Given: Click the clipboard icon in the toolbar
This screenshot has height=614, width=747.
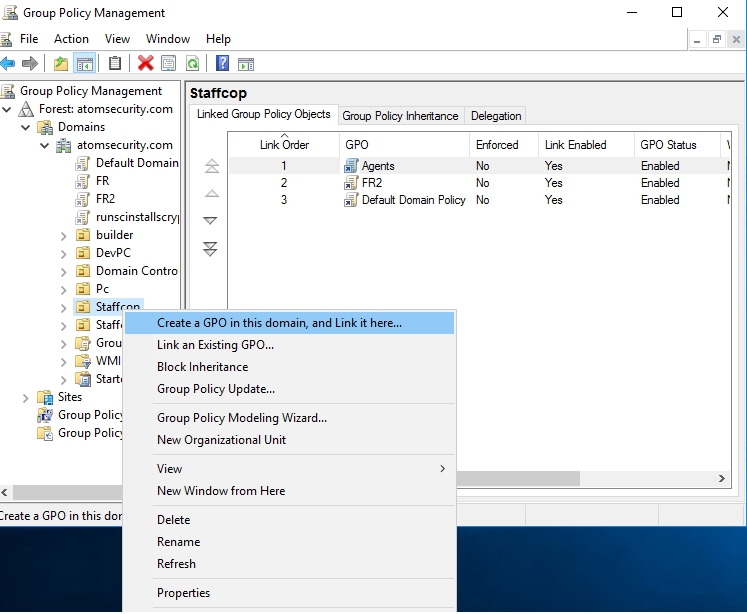Looking at the screenshot, I should click(x=115, y=63).
